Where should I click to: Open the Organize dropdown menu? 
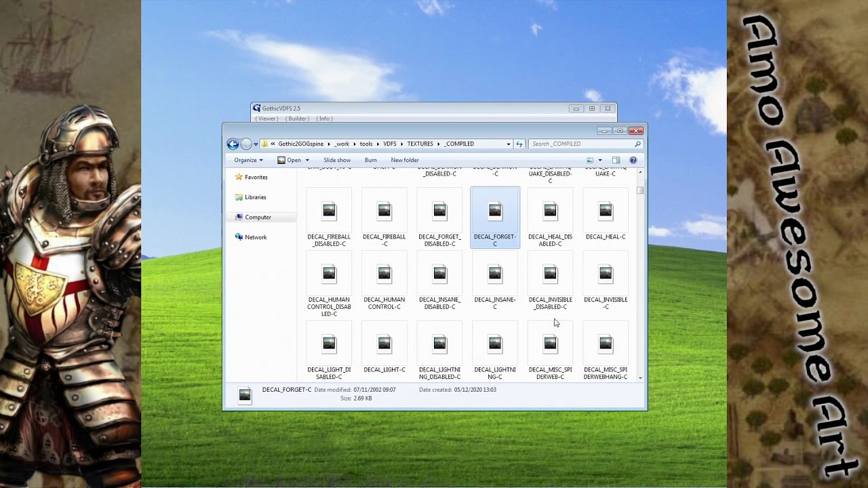tap(248, 160)
